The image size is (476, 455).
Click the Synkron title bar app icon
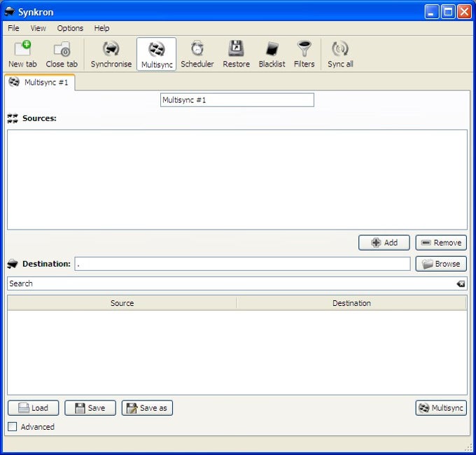(10, 11)
